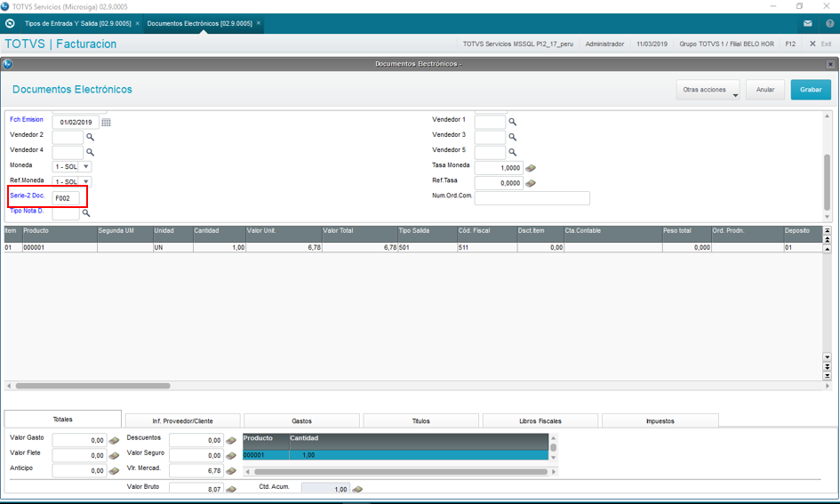
Task: Select 000001 row in totals product list
Action: coord(396,455)
